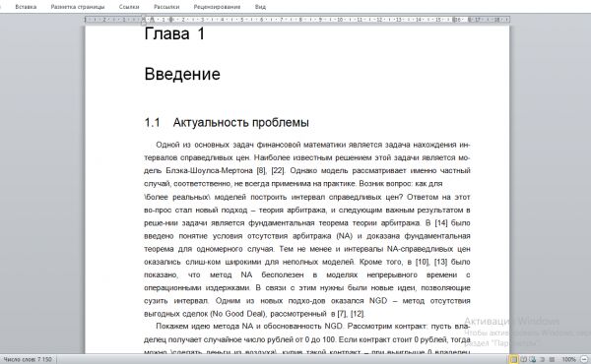Image resolution: width=591 pixels, height=364 pixels.
Task: Place cursor in the heading Введение
Action: (182, 74)
